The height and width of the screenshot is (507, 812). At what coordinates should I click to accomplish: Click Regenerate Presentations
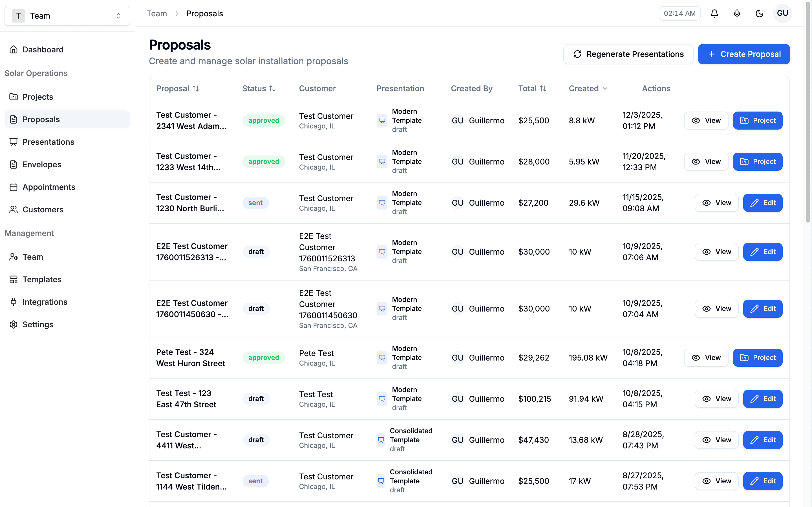pyautogui.click(x=628, y=54)
